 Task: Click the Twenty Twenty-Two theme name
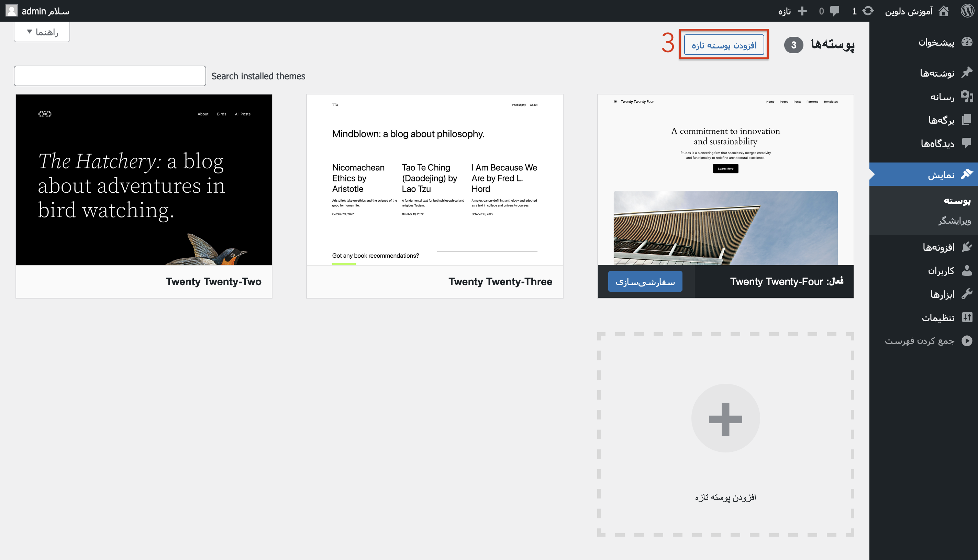pyautogui.click(x=213, y=281)
